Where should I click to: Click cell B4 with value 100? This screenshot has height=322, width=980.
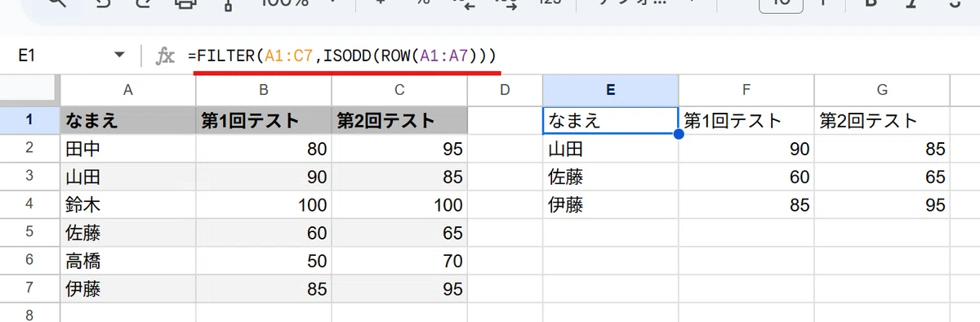tap(264, 204)
